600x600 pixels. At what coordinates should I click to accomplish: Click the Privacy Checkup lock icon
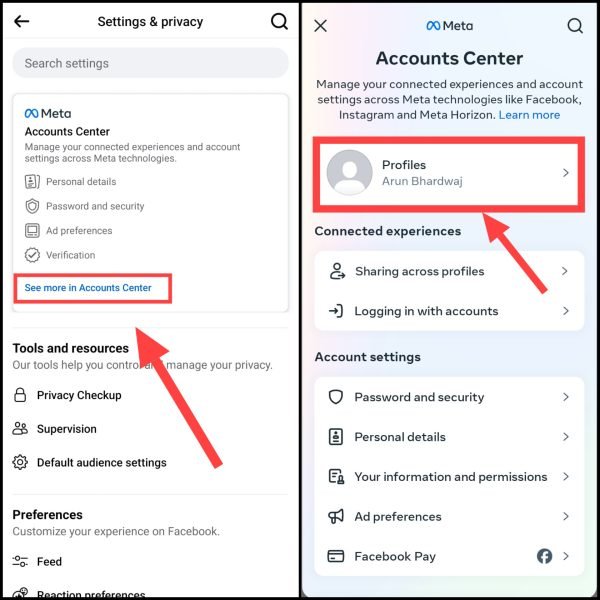click(20, 395)
